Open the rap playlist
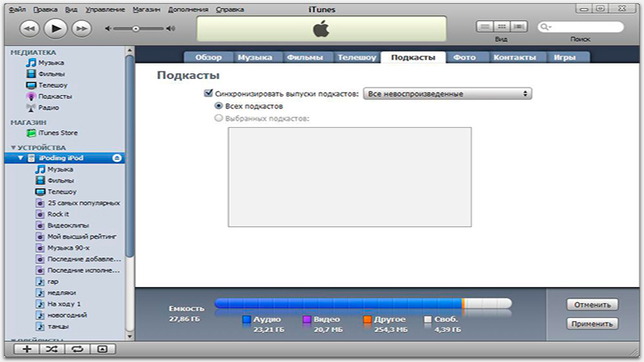This screenshot has height=362, width=644. [x=47, y=282]
